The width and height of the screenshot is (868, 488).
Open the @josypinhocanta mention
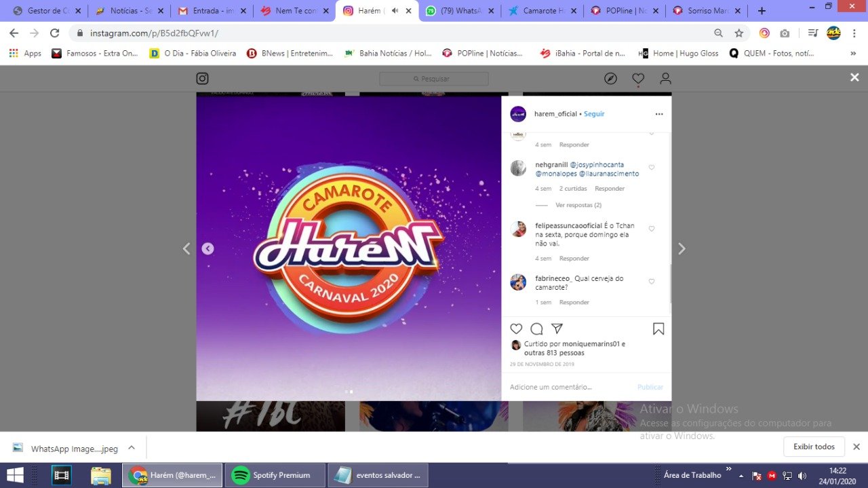point(597,165)
